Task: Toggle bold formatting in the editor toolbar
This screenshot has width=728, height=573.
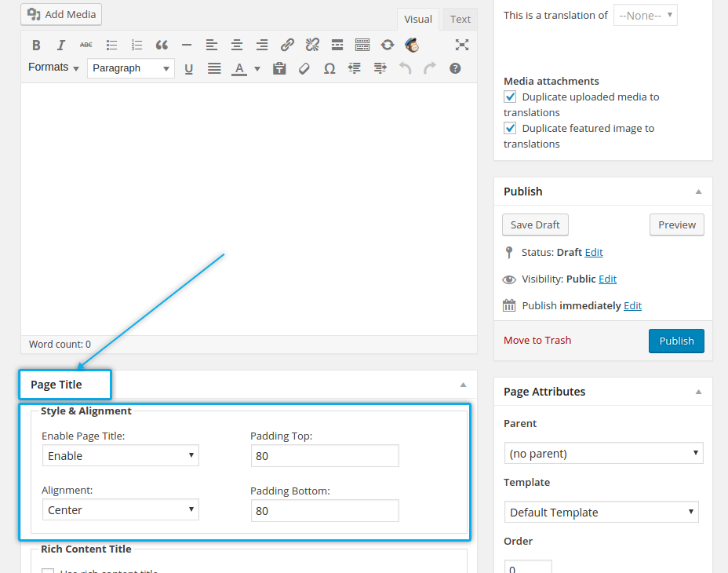Action: pos(36,45)
